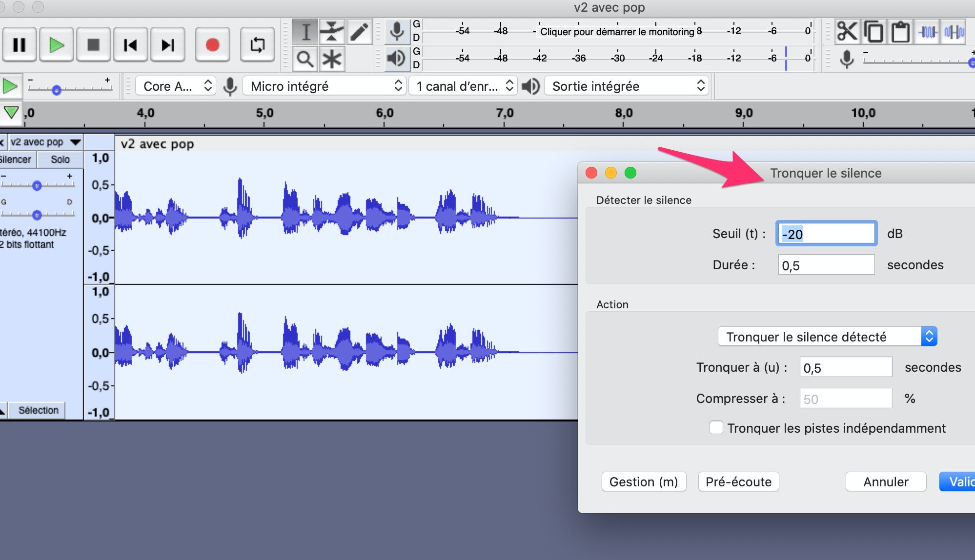This screenshot has width=975, height=560.
Task: Enable 'Tronquer les pistes indépendamment' checkbox
Action: tap(716, 428)
